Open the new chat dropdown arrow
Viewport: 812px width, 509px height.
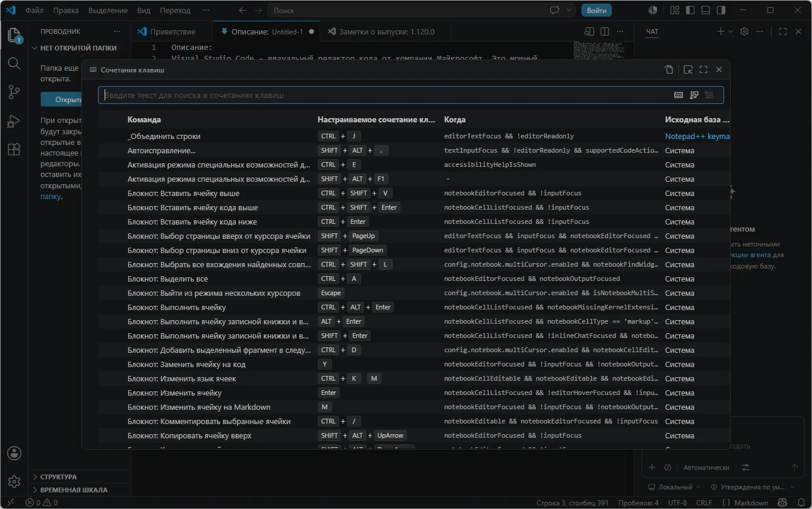731,31
